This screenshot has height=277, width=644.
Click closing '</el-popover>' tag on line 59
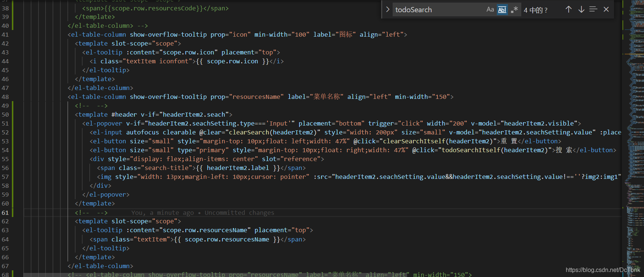[x=106, y=194]
